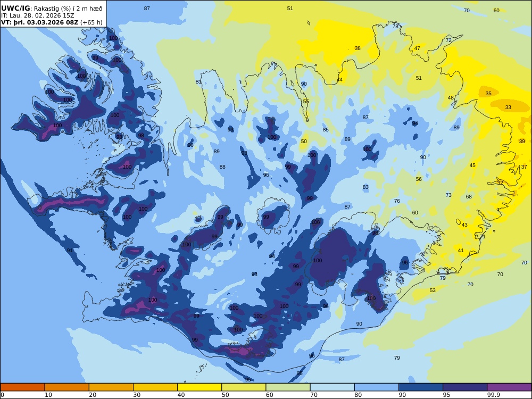Click the map value 88

[x=222, y=167]
